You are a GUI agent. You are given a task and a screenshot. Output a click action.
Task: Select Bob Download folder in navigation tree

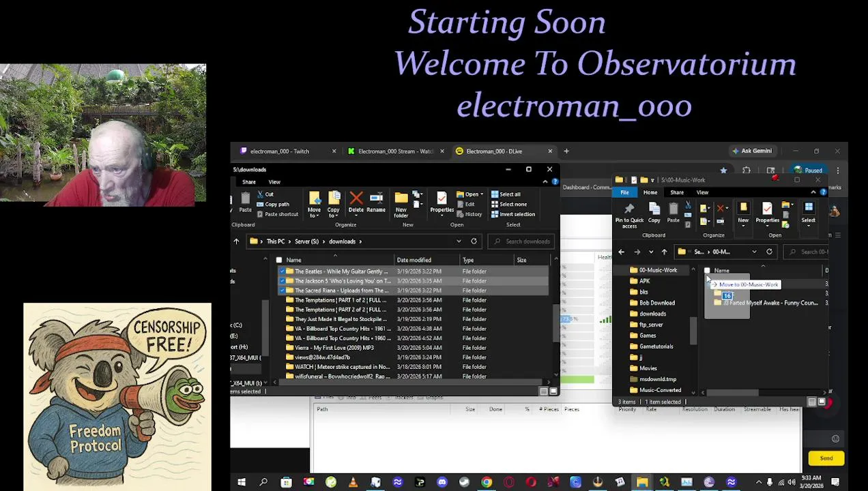[657, 303]
